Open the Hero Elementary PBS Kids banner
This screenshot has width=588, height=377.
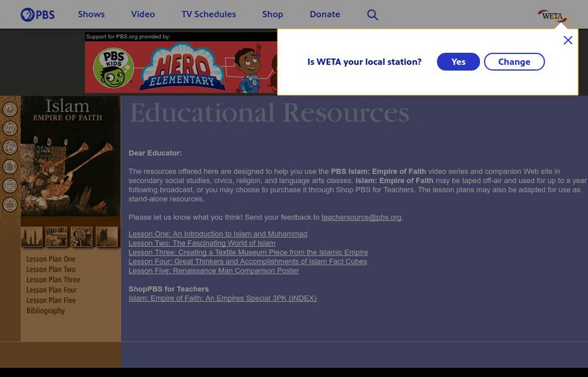tap(181, 67)
